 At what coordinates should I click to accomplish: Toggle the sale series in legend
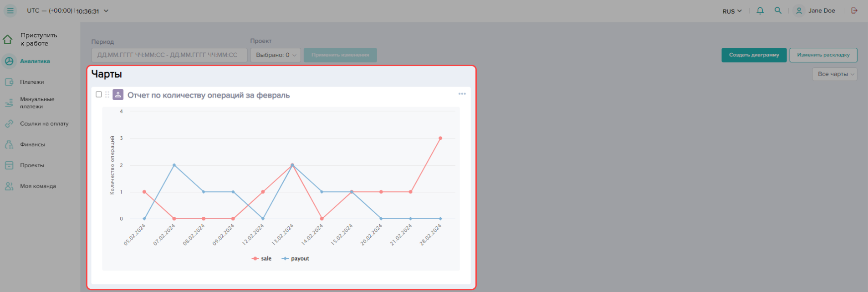click(x=262, y=258)
